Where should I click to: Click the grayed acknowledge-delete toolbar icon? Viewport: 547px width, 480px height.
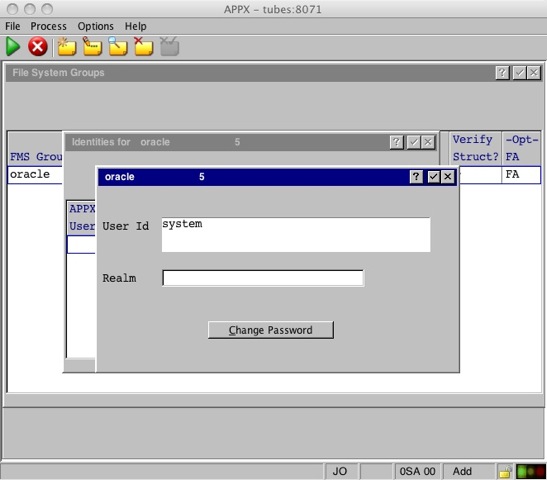(x=170, y=46)
